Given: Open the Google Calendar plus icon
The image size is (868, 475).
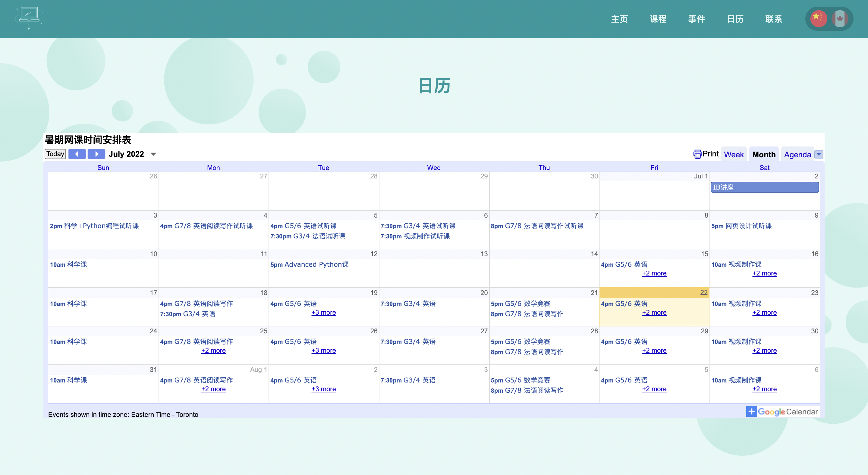Looking at the screenshot, I should pyautogui.click(x=751, y=411).
